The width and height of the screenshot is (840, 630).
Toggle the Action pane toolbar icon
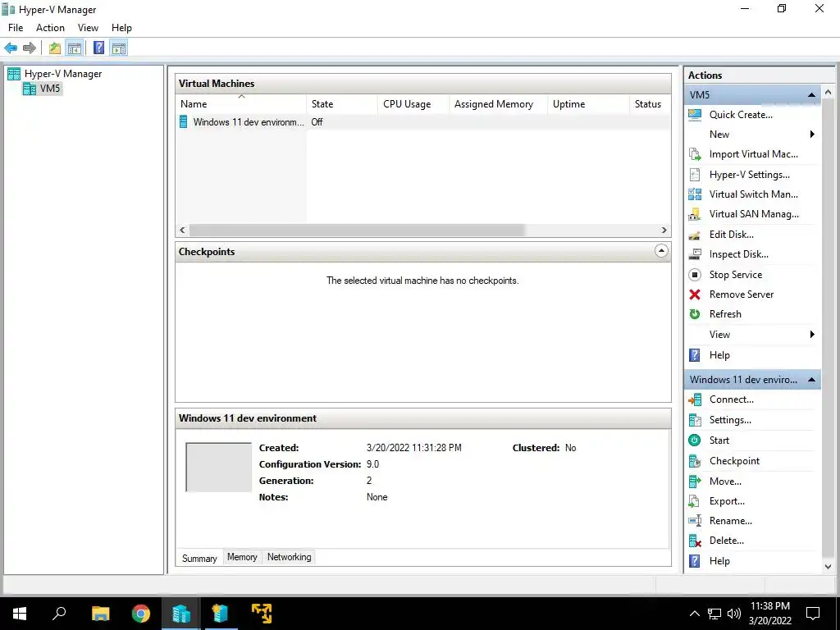[x=119, y=48]
